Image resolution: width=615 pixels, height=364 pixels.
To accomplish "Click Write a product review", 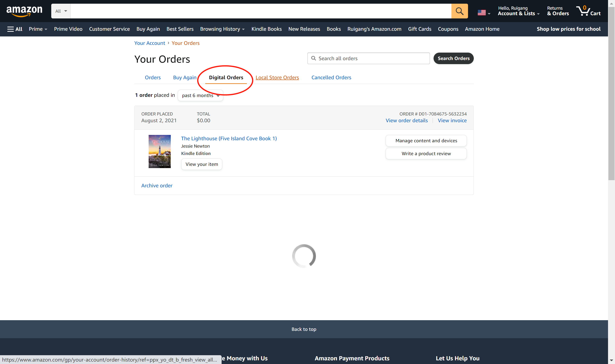I will (x=426, y=154).
